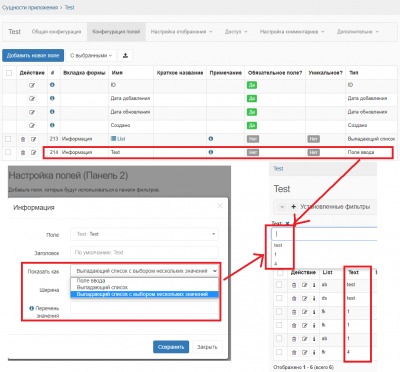Open info for the record with Text value 4

click(x=314, y=352)
